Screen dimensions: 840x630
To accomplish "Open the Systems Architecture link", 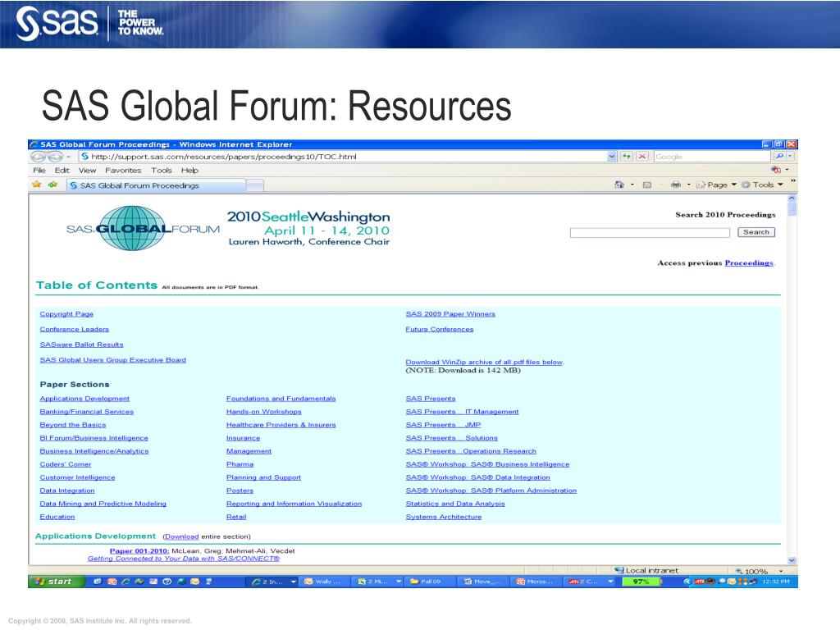I will [x=444, y=517].
